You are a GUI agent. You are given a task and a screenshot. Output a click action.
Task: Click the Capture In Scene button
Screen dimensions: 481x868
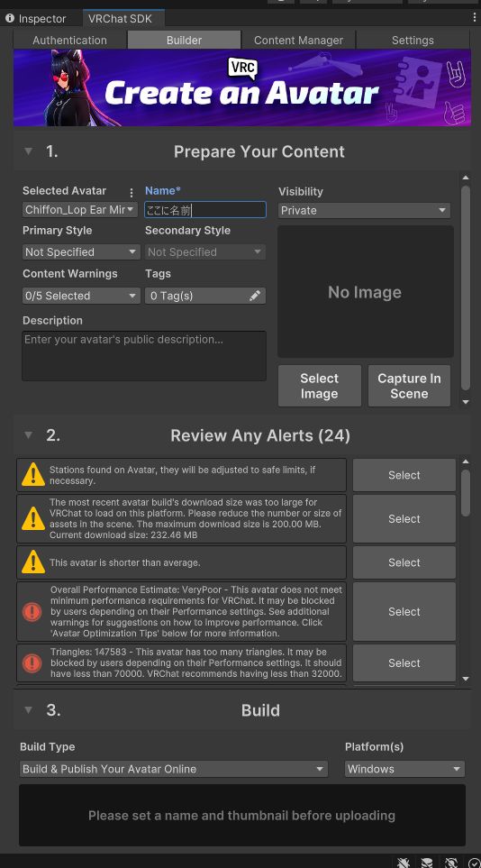click(x=409, y=386)
